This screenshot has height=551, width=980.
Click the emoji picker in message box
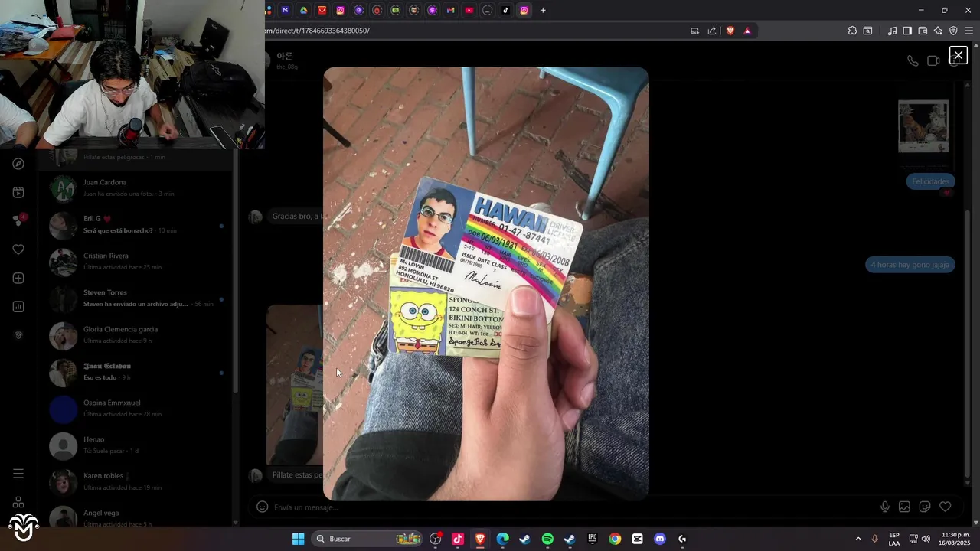262,507
